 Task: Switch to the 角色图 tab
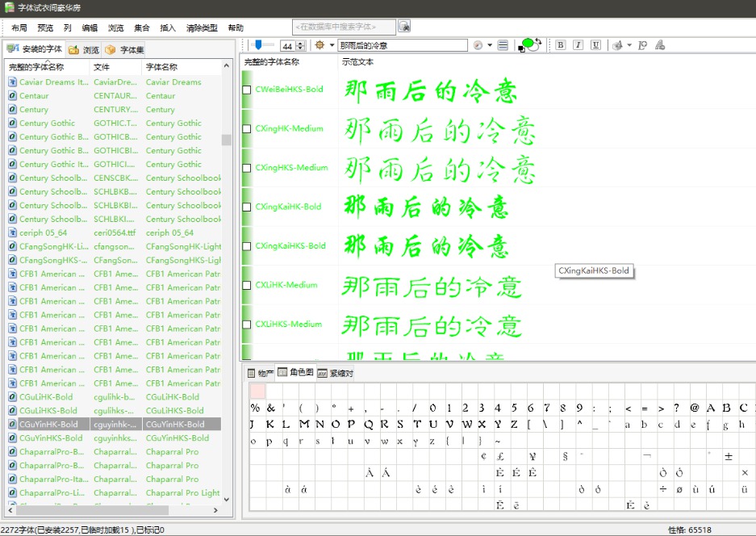point(295,372)
